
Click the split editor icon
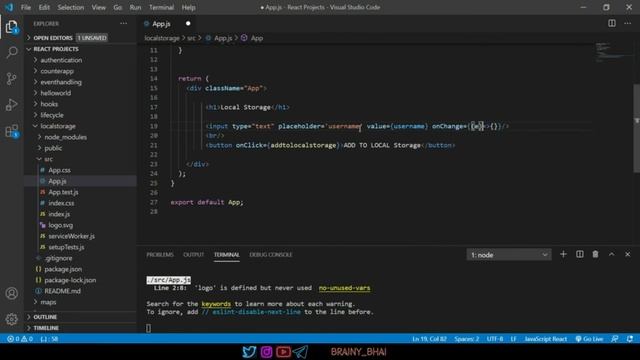pyautogui.click(x=611, y=23)
